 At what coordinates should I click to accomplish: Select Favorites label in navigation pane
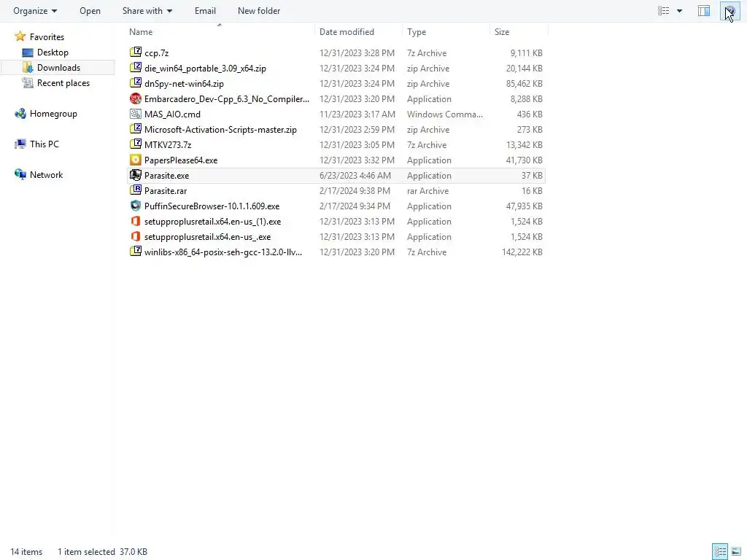tap(47, 36)
